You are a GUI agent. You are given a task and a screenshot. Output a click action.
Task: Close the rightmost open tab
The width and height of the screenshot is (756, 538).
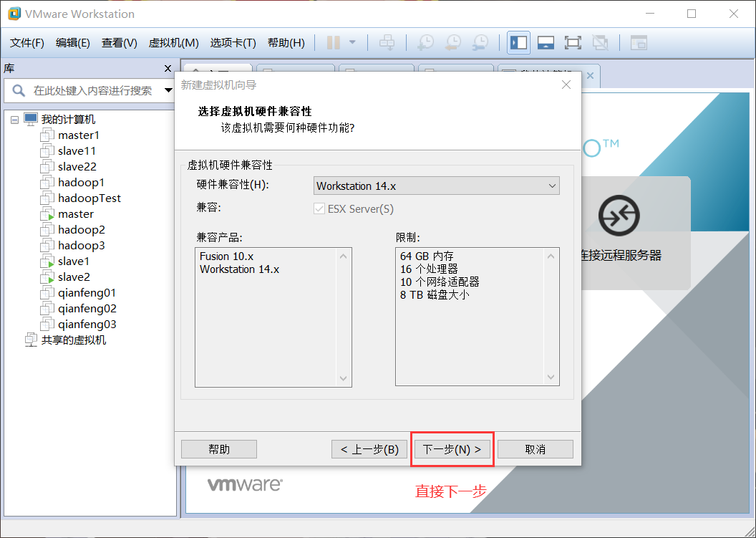(x=590, y=76)
